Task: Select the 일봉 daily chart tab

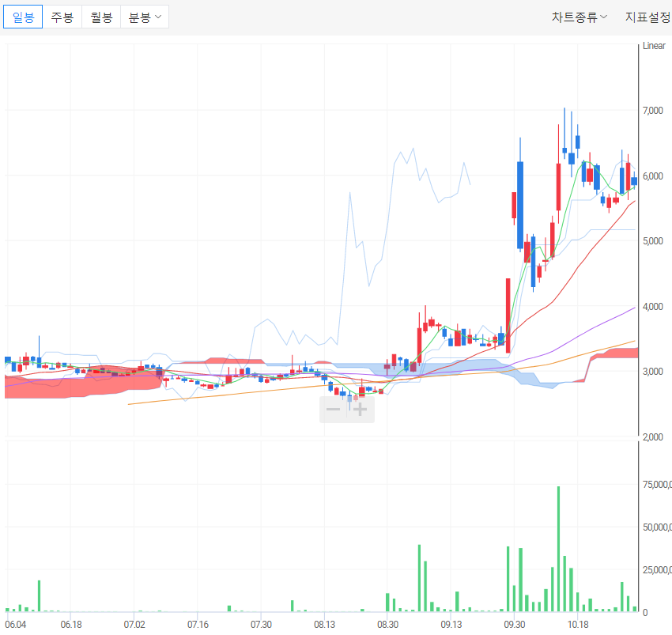Action: 23,17
